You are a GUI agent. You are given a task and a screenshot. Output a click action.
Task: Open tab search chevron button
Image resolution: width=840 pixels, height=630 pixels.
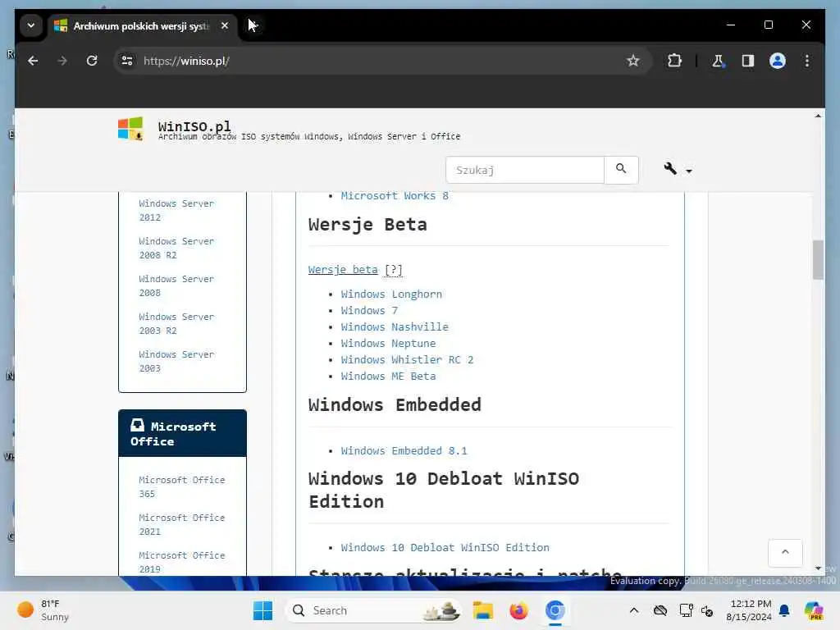coord(31,25)
